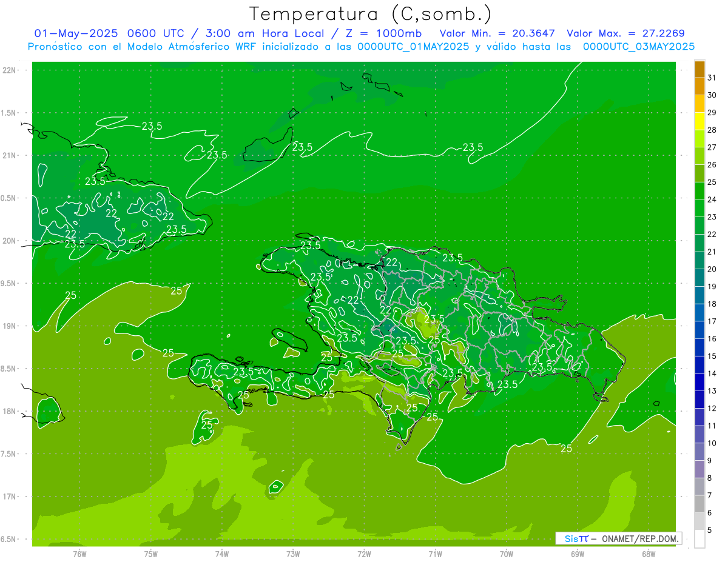Screen dimensions: 728x562
Task: Click the "25" contour label near 69W
Action: coord(566,449)
